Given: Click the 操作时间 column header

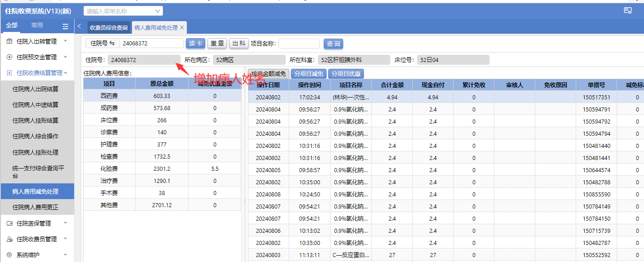Looking at the screenshot, I should tap(309, 85).
